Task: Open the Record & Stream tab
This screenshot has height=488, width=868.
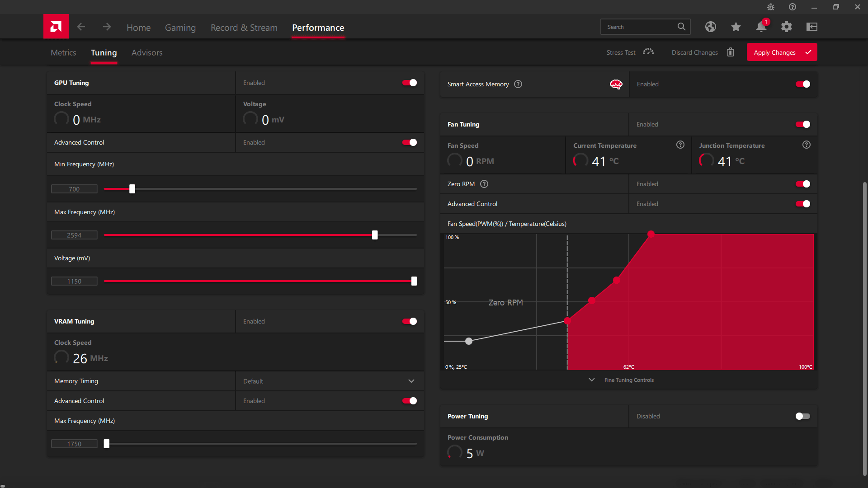Action: [244, 28]
